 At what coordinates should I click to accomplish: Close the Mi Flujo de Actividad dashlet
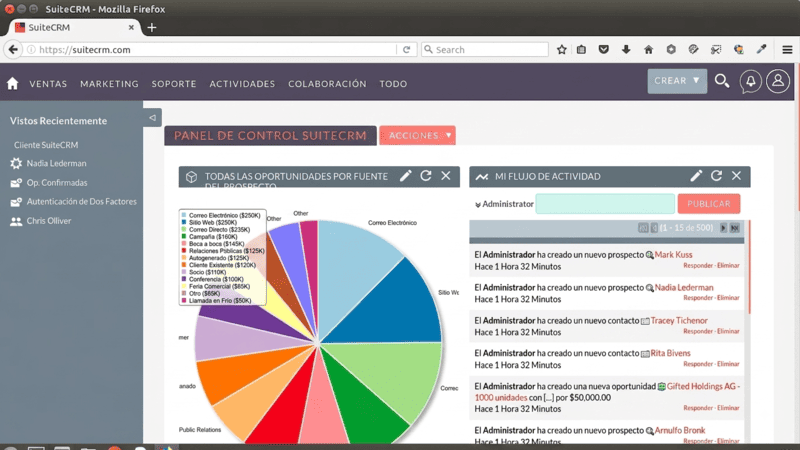[x=736, y=176]
